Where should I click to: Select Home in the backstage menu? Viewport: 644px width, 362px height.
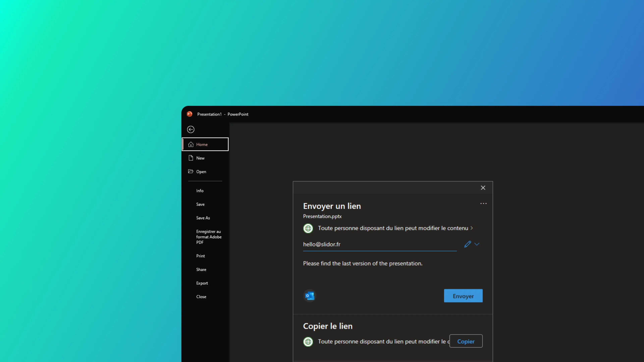tap(205, 144)
